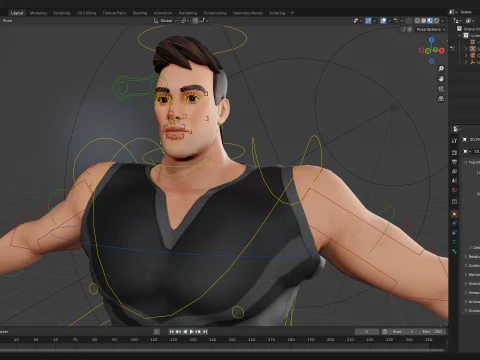480x360 pixels.
Task: Switch to the Modeling workspace tab
Action: coord(38,13)
